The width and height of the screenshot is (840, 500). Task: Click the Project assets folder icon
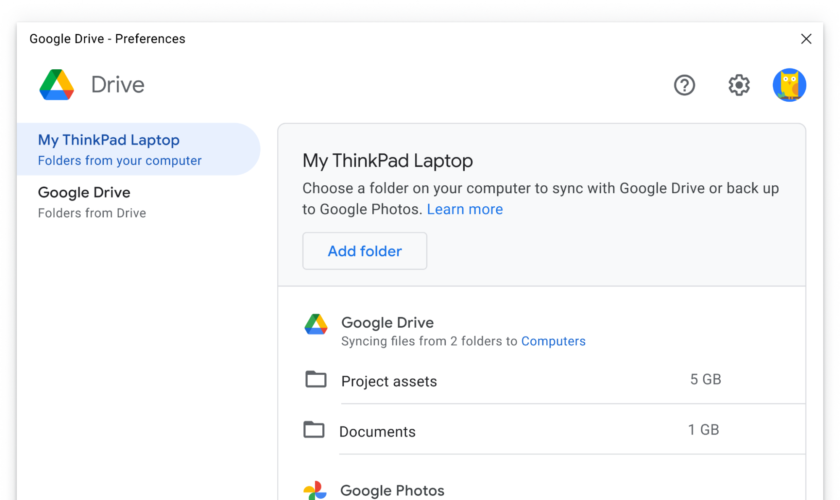[316, 380]
